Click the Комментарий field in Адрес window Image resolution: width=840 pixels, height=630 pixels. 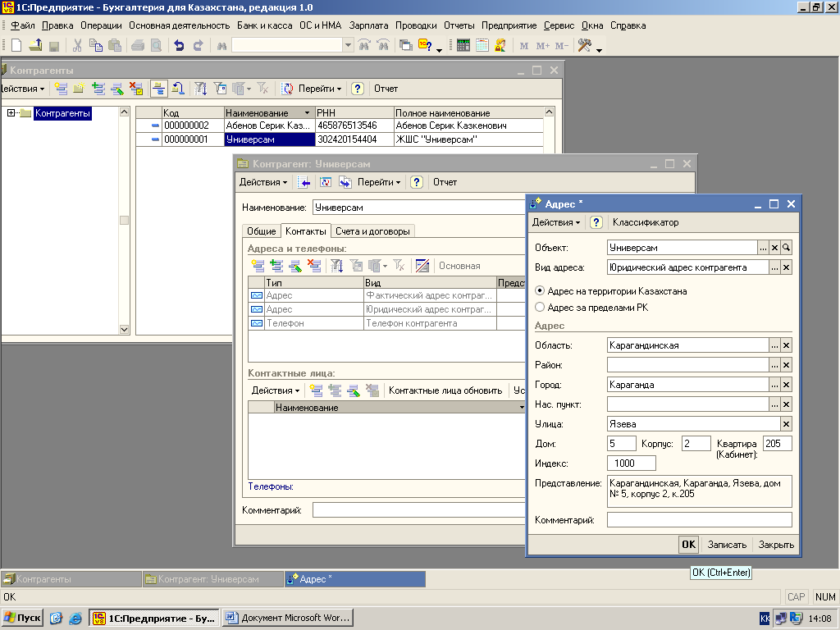pyautogui.click(x=699, y=519)
